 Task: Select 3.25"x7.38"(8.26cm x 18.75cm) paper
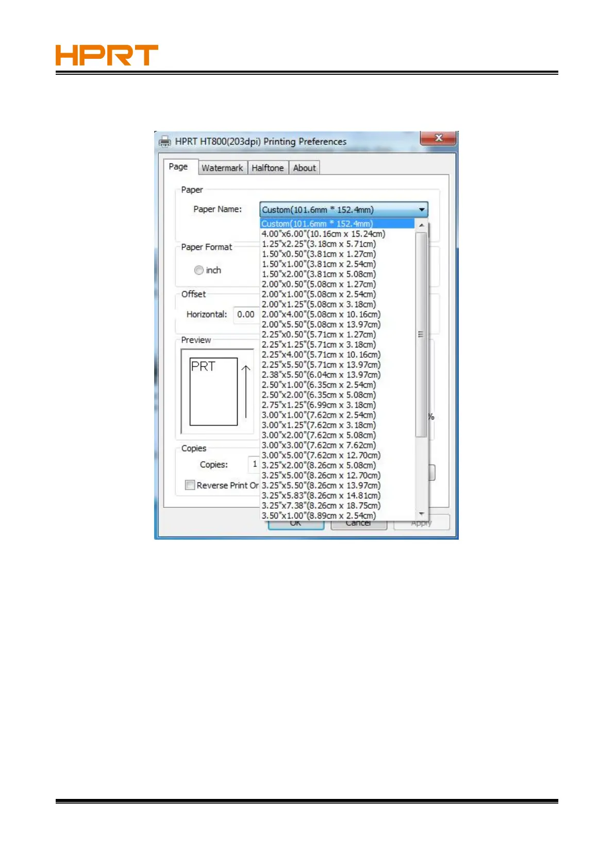coord(337,505)
